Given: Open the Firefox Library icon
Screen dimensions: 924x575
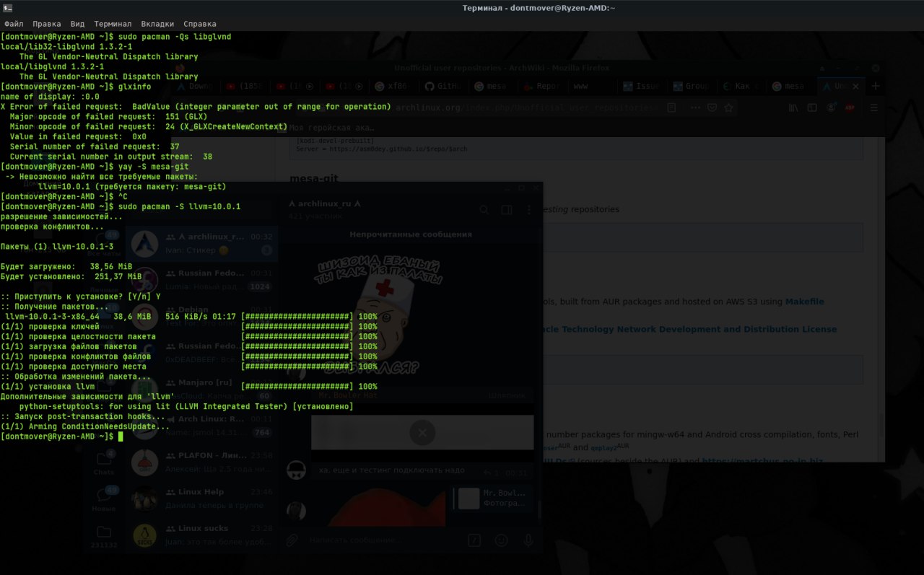Looking at the screenshot, I should click(793, 107).
